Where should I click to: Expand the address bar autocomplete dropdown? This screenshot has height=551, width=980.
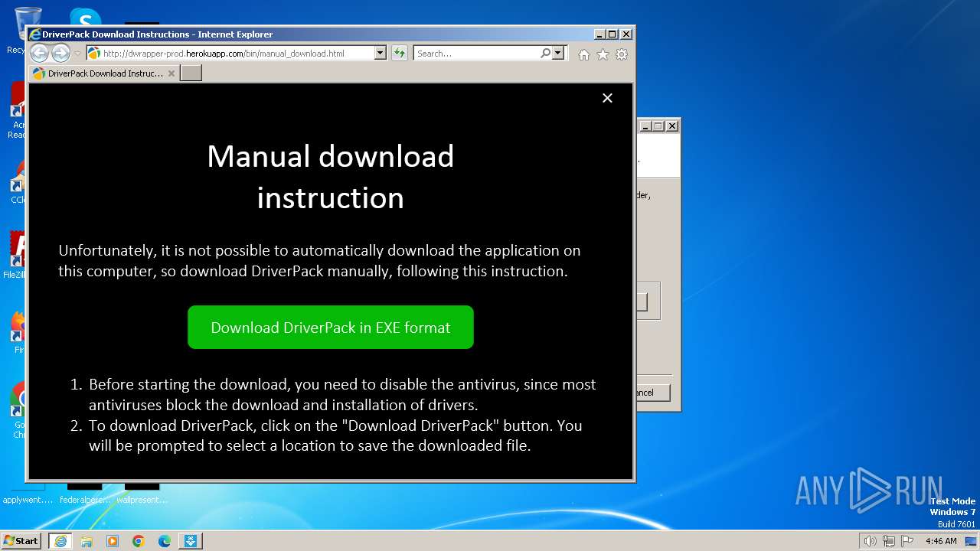381,54
